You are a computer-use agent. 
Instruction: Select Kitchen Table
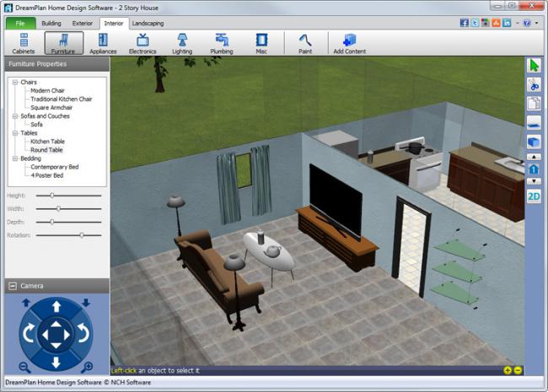(47, 142)
